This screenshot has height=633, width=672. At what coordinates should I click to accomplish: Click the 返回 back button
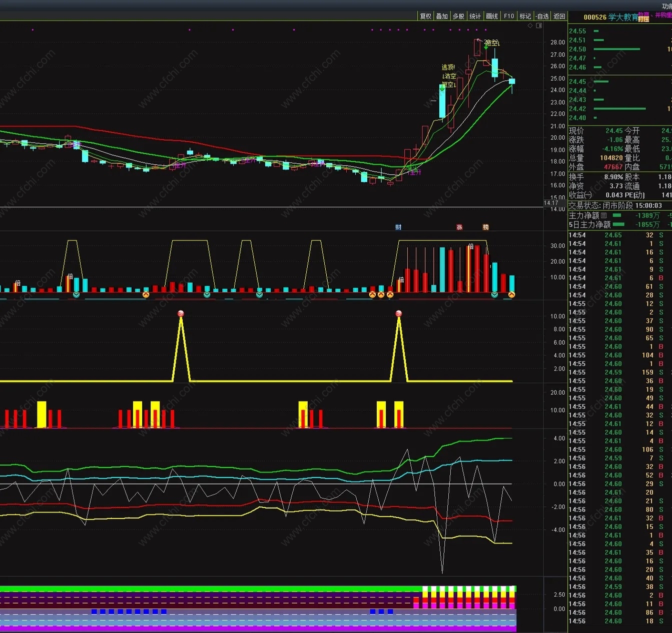click(559, 16)
